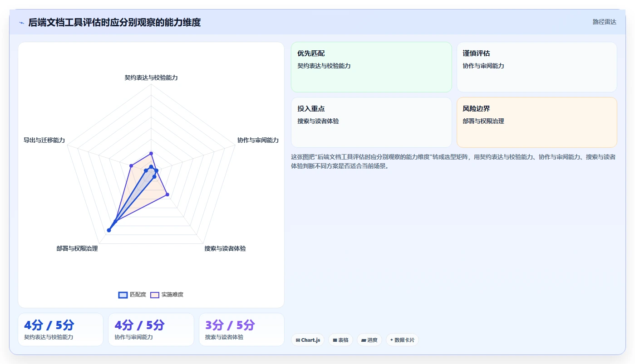Click the 实施难度 purple legend swatch
The image size is (635, 364).
pos(155,295)
